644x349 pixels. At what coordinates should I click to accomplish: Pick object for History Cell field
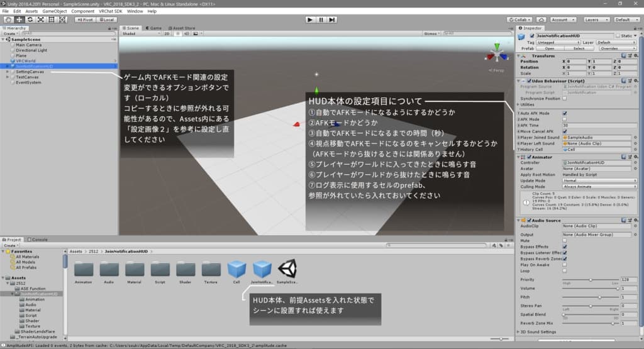click(x=635, y=150)
